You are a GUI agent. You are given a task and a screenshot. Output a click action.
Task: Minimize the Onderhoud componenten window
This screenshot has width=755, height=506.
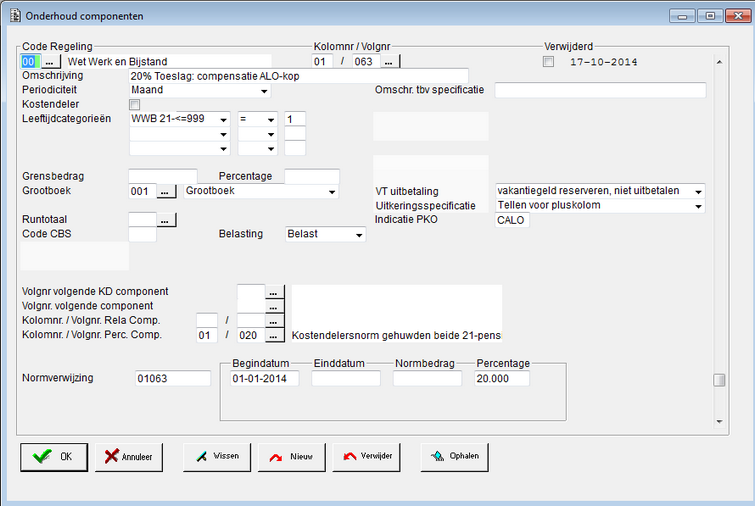coord(682,16)
